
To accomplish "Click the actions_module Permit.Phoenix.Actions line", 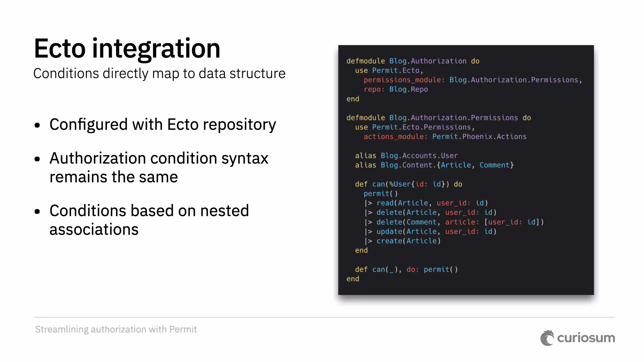I will pyautogui.click(x=445, y=136).
